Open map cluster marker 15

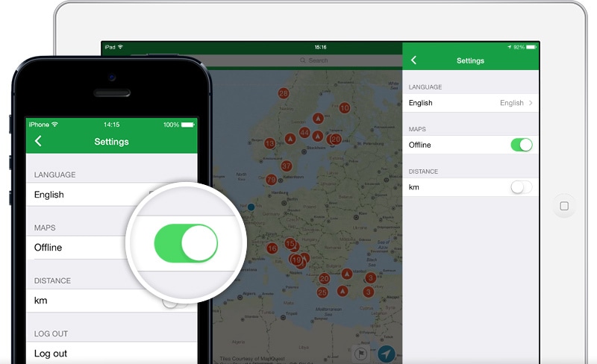click(290, 243)
